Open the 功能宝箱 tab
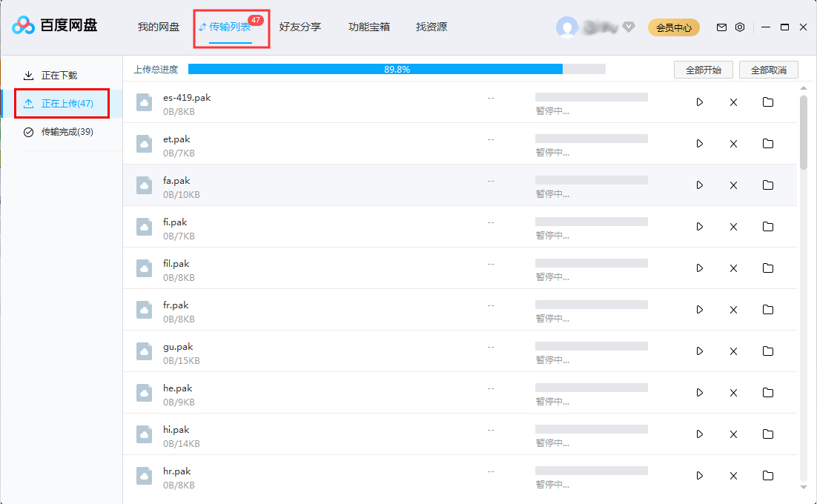Image resolution: width=817 pixels, height=504 pixels. tap(370, 27)
